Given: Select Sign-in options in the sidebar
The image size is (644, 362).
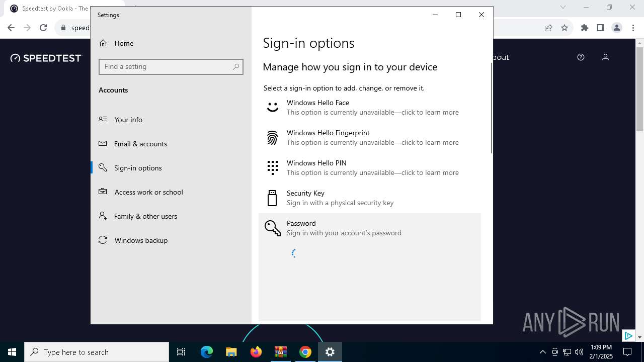Looking at the screenshot, I should tap(171, 168).
